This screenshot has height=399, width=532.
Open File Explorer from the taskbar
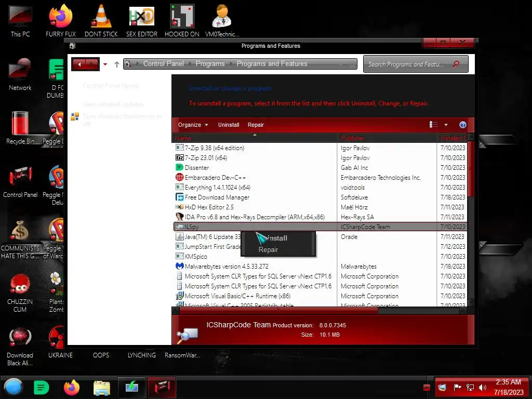point(101,388)
